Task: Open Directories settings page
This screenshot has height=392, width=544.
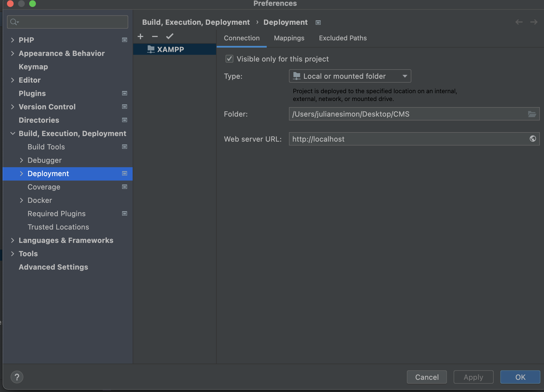Action: pyautogui.click(x=39, y=120)
